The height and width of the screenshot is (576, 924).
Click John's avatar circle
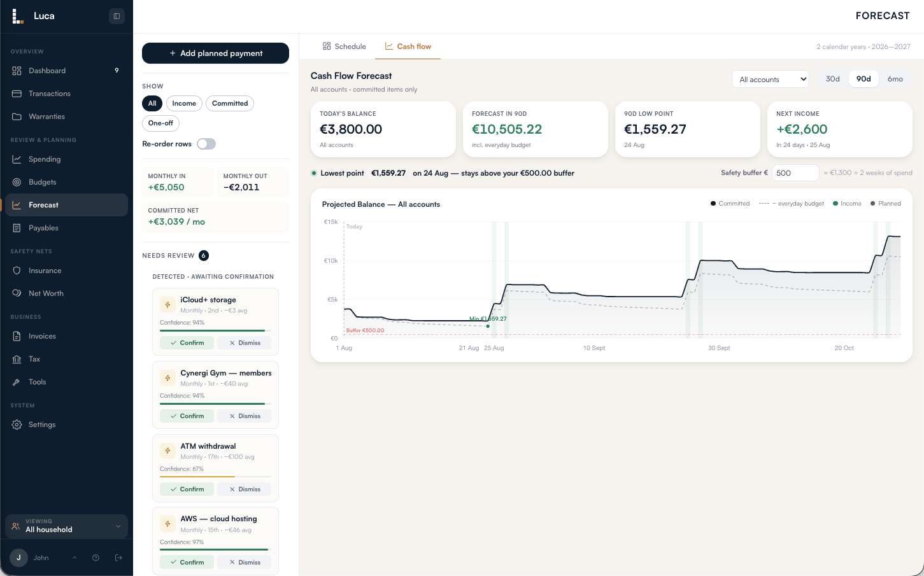(x=18, y=558)
